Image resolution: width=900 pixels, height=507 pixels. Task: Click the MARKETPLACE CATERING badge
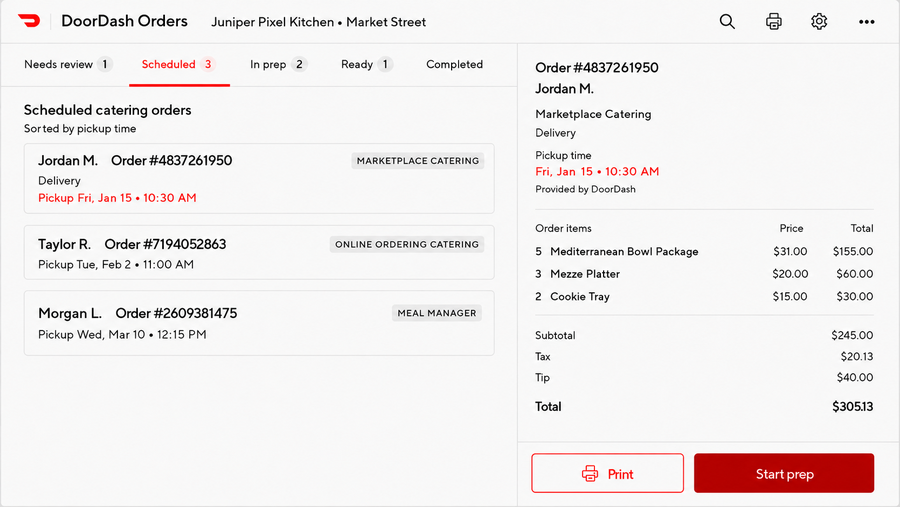coord(418,161)
